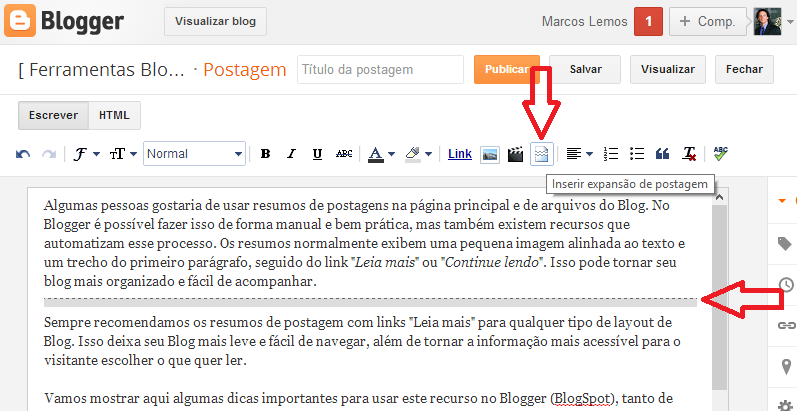Open the schedule clock sidebar icon
This screenshot has width=797, height=411.
tap(786, 284)
